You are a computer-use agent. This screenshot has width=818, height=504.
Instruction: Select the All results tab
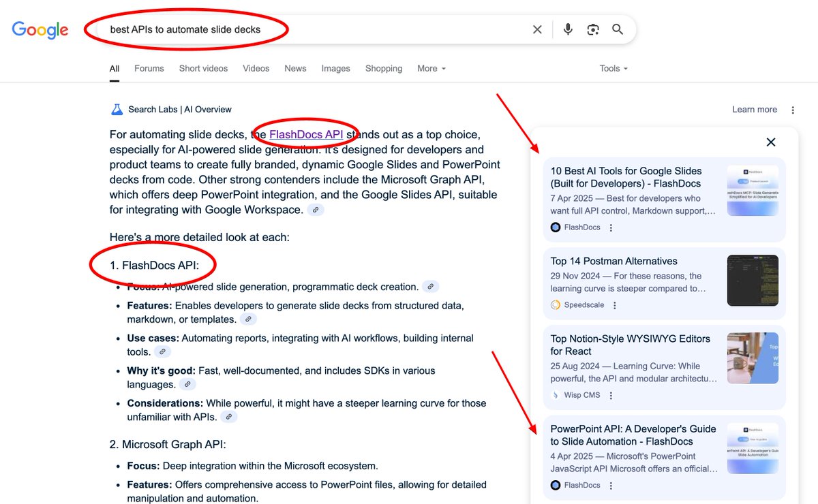(x=115, y=69)
